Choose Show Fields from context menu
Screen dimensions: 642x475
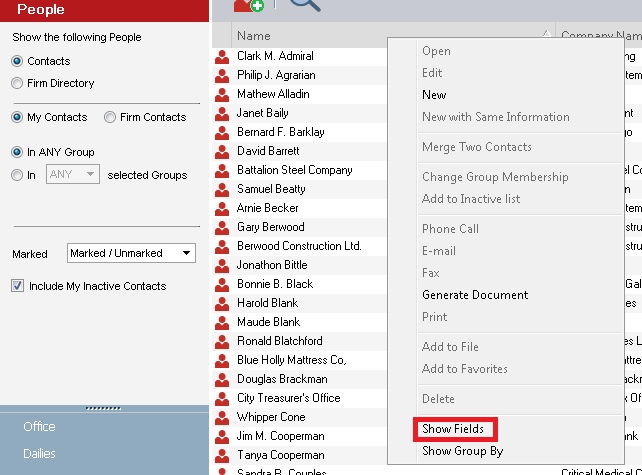(x=453, y=430)
